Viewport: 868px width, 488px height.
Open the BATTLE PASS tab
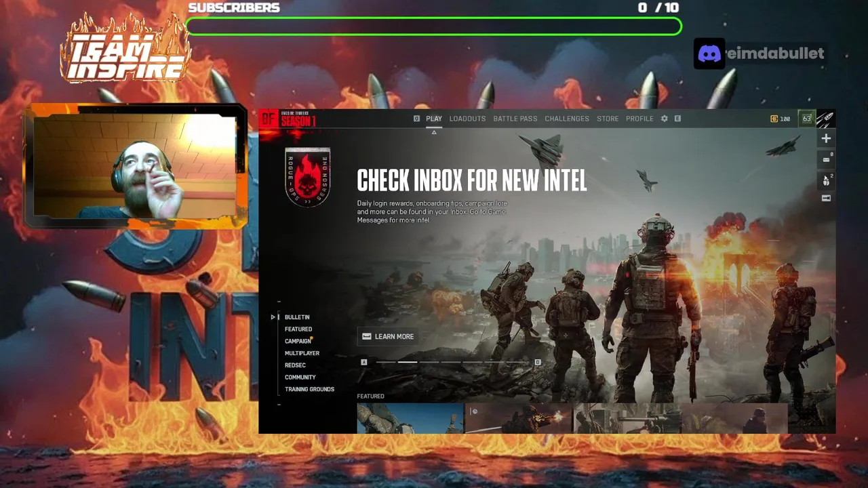[515, 119]
